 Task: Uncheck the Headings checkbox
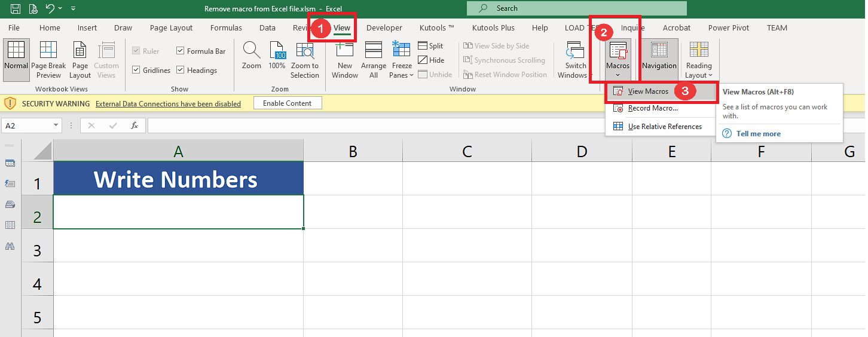180,71
